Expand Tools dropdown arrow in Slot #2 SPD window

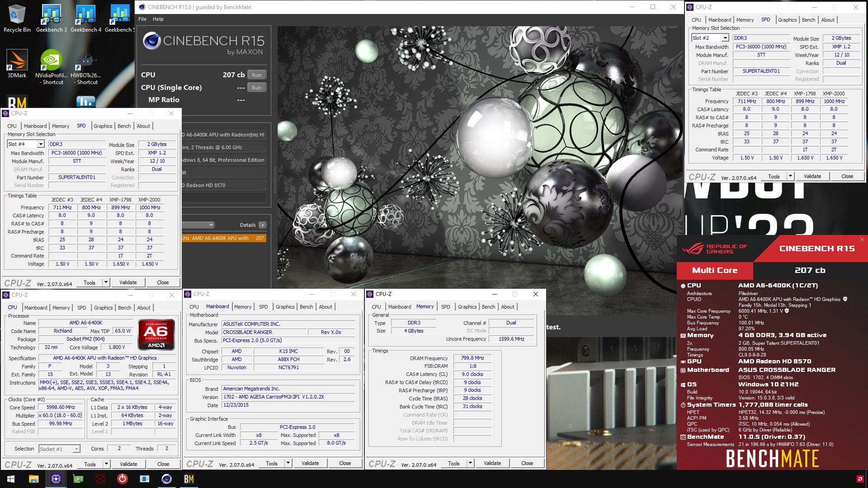[x=790, y=176]
